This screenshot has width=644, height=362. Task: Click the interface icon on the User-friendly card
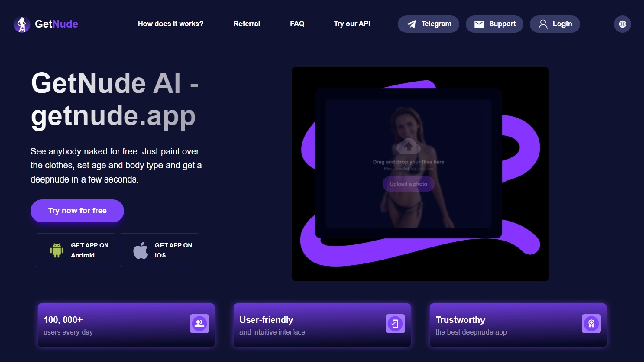pyautogui.click(x=395, y=324)
